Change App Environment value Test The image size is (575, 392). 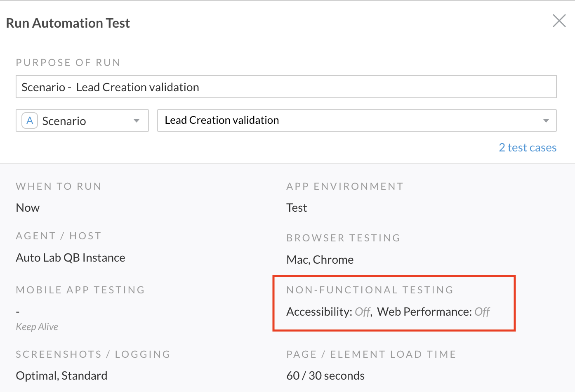tap(297, 208)
